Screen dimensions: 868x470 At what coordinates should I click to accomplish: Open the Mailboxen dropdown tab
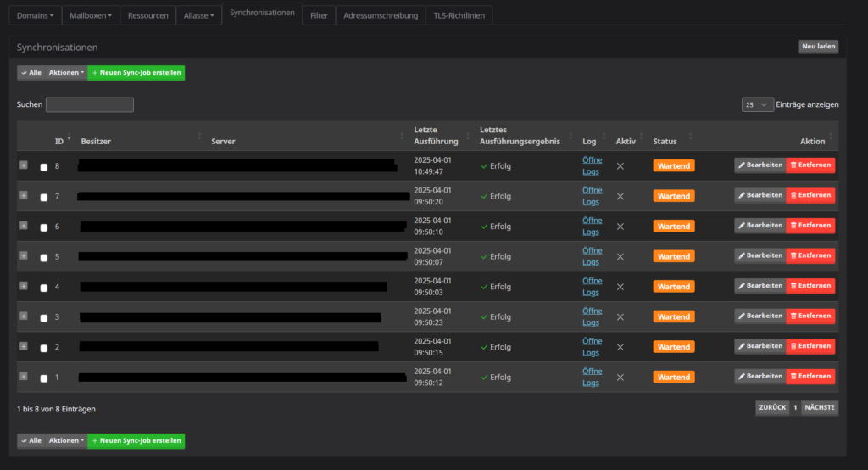coord(91,15)
